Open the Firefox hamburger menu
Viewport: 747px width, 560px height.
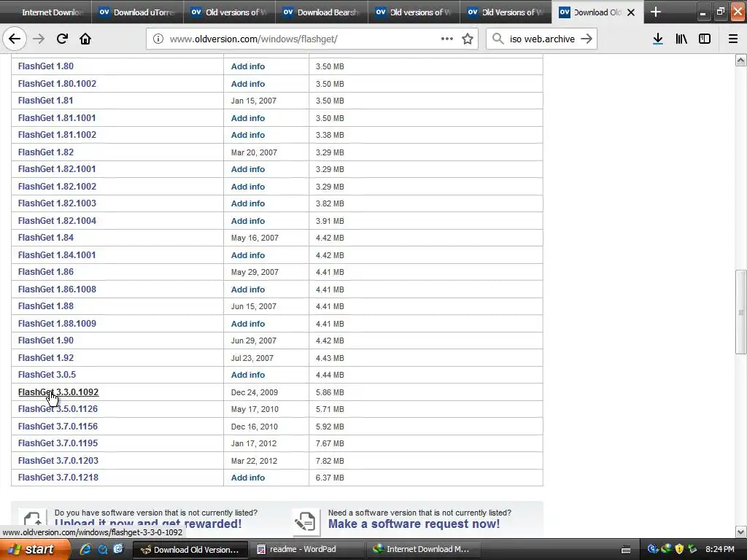coord(733,39)
